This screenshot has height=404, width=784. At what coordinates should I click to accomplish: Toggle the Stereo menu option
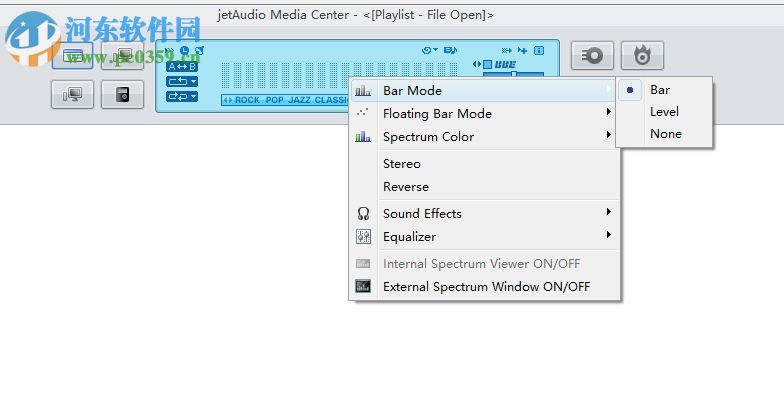(402, 164)
